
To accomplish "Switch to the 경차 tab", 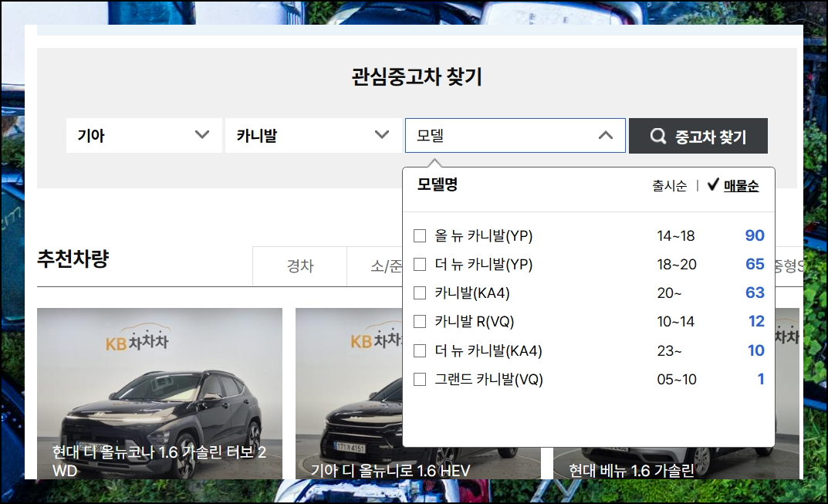I will point(300,266).
